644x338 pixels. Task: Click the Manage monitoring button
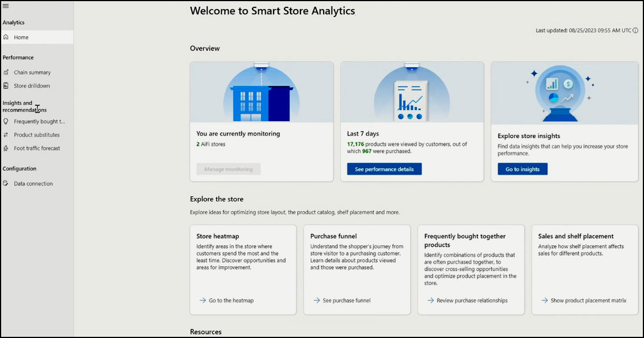(228, 169)
